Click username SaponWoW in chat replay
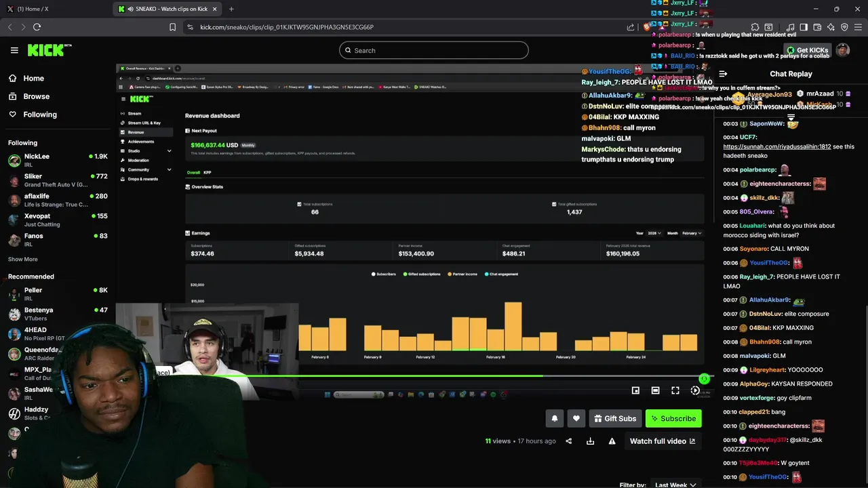Image resolution: width=868 pixels, height=488 pixels. [x=766, y=124]
